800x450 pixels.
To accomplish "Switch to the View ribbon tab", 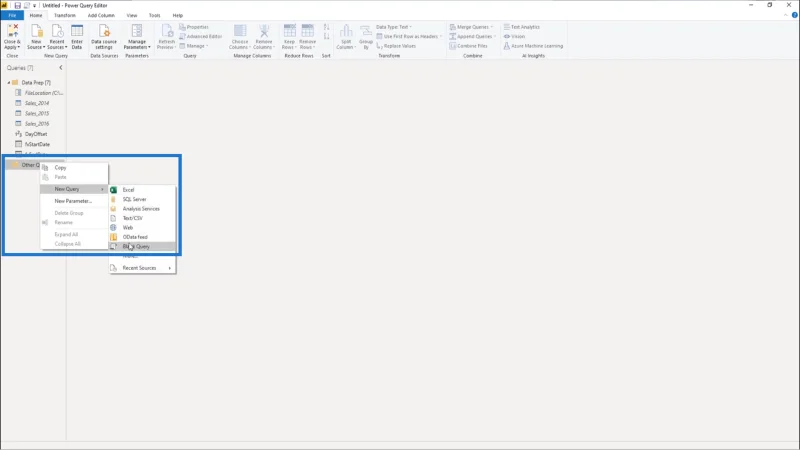I will 132,15.
